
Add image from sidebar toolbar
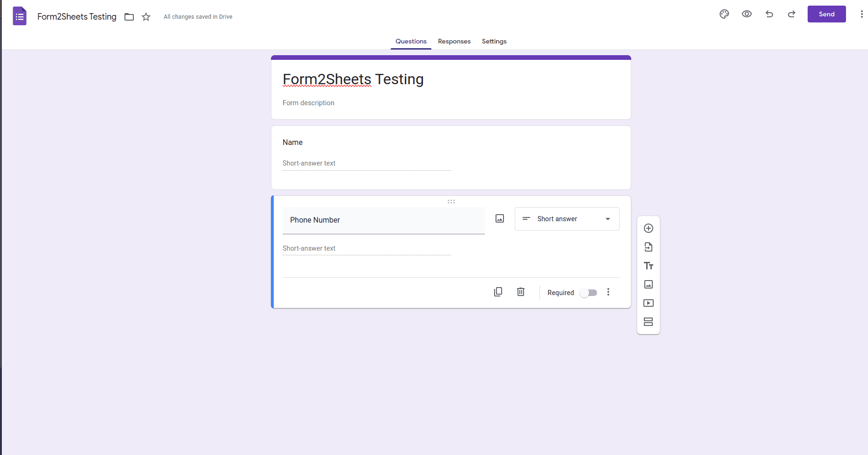[649, 284]
